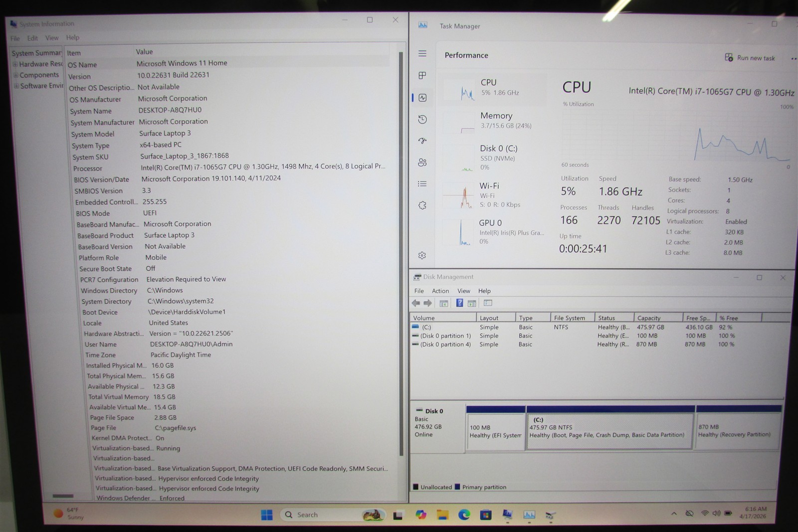Click the System Information vertical scrollbar

pyautogui.click(x=401, y=253)
